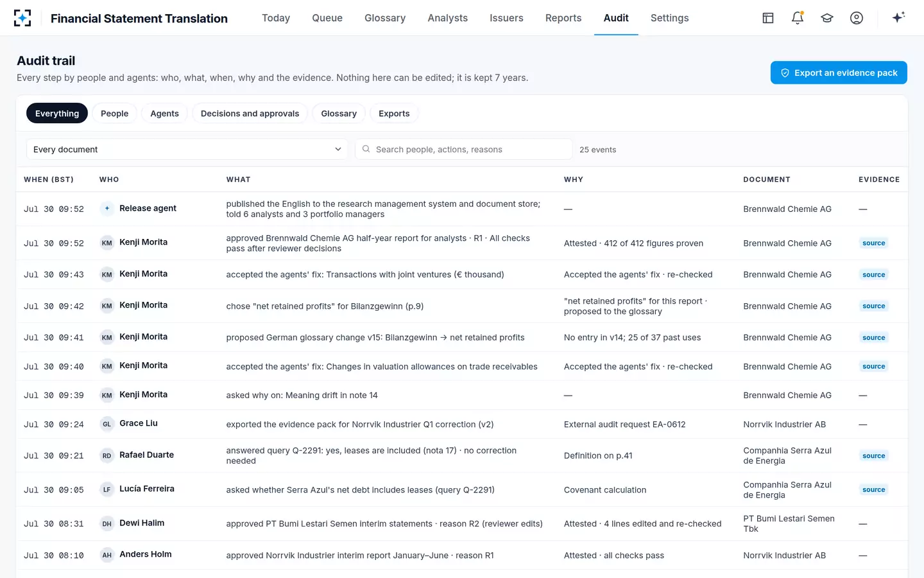This screenshot has width=924, height=578.
Task: Click Rafael Duarte's RD avatar
Action: (107, 455)
